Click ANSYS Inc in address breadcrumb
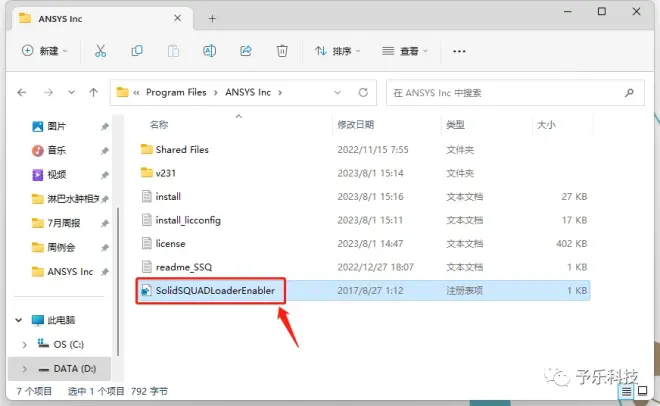Screen dimensions: 660x406 248,92
